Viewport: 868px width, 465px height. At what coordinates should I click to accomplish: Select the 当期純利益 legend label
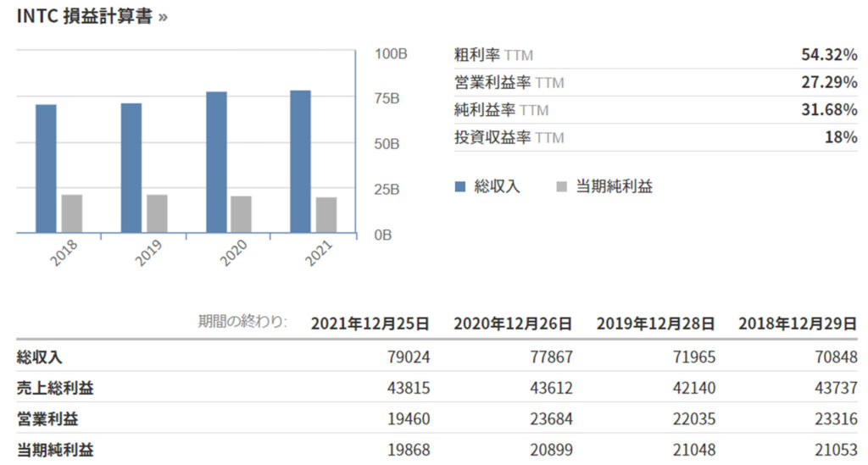[x=614, y=186]
